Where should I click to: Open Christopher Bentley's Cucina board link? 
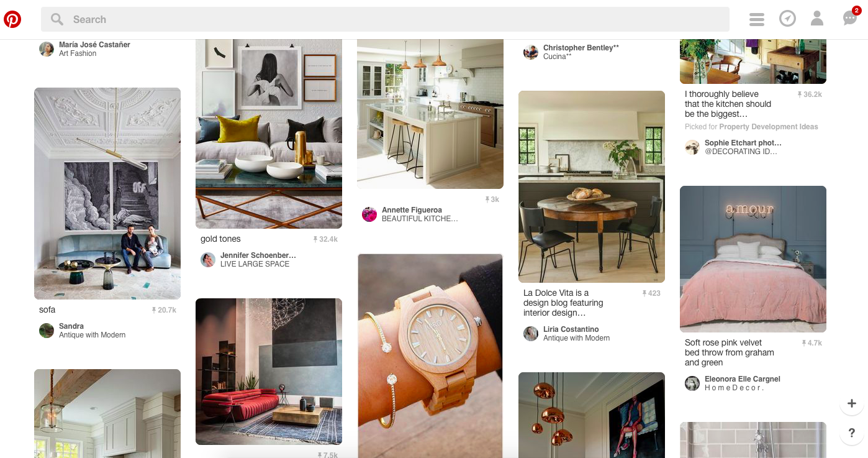557,57
